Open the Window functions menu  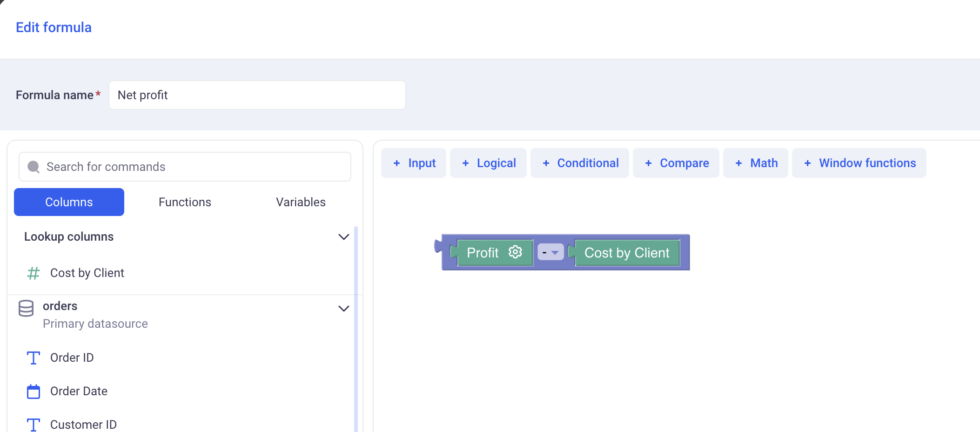[859, 163]
